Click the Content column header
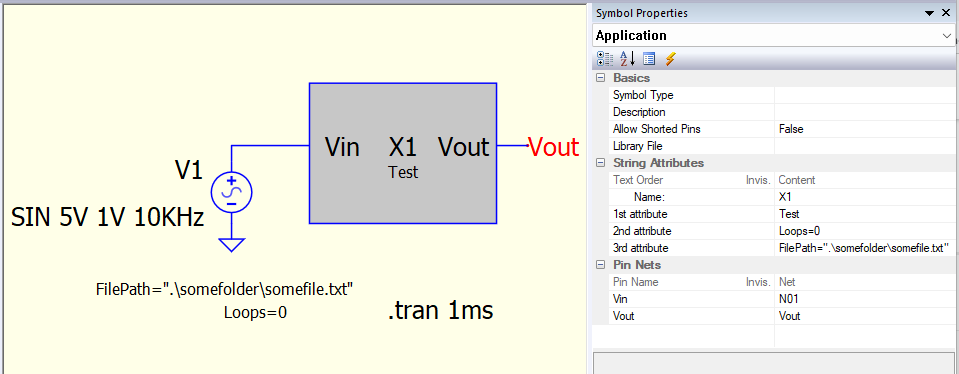This screenshot has height=374, width=959. [x=796, y=180]
